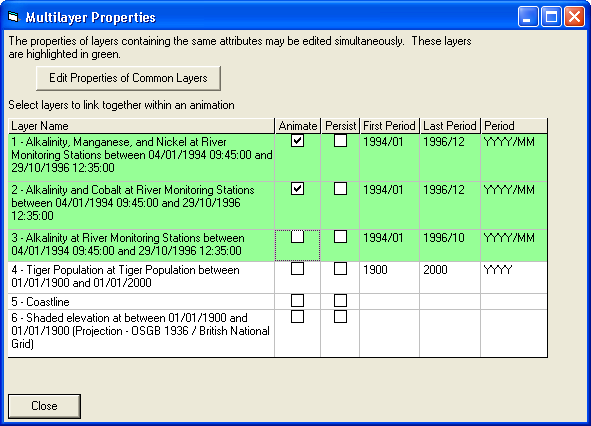Enable Animate for Tiger Population layer
Screen dimensions: 591x426
tap(297, 269)
